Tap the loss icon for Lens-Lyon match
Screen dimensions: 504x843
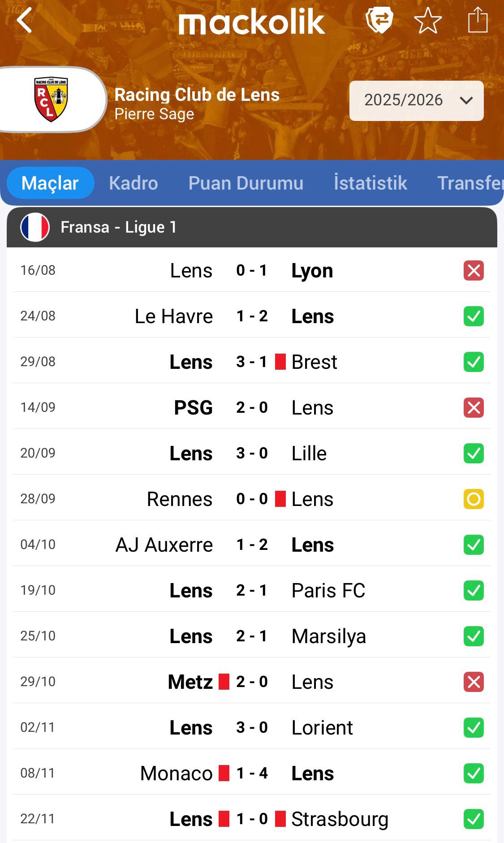474,271
